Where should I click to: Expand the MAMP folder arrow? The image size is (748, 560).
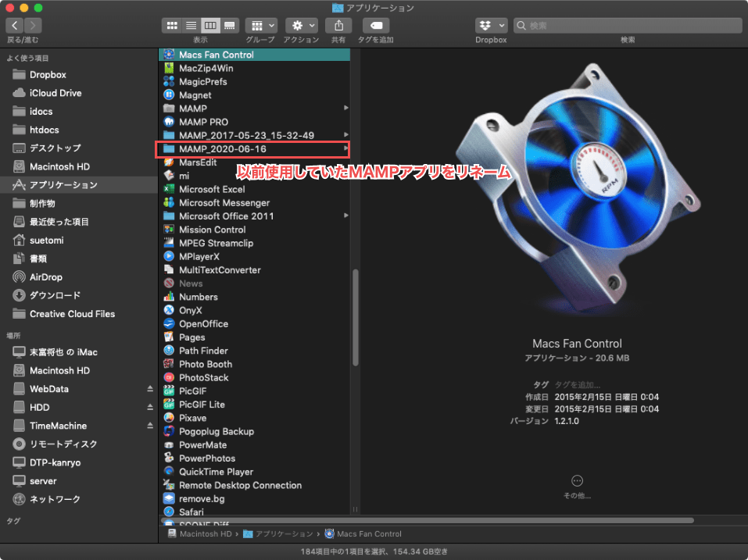(345, 109)
